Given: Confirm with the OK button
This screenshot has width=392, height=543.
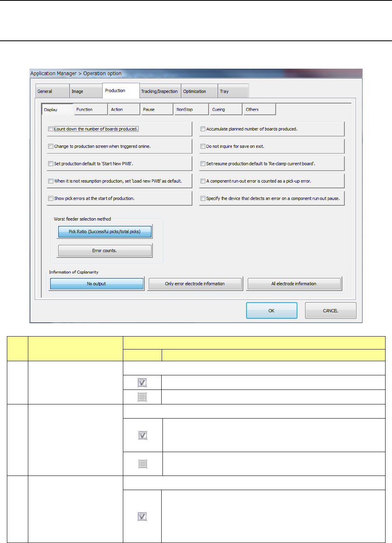Looking at the screenshot, I should point(272,311).
